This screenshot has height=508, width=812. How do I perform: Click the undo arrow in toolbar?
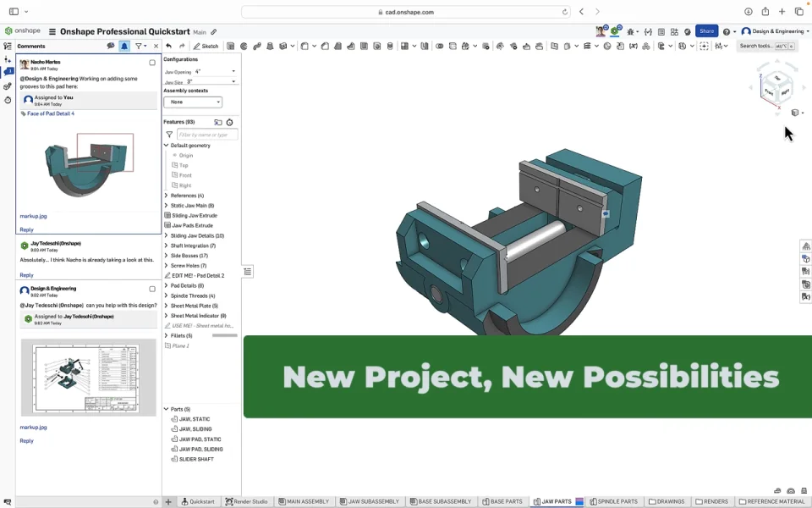tap(169, 47)
